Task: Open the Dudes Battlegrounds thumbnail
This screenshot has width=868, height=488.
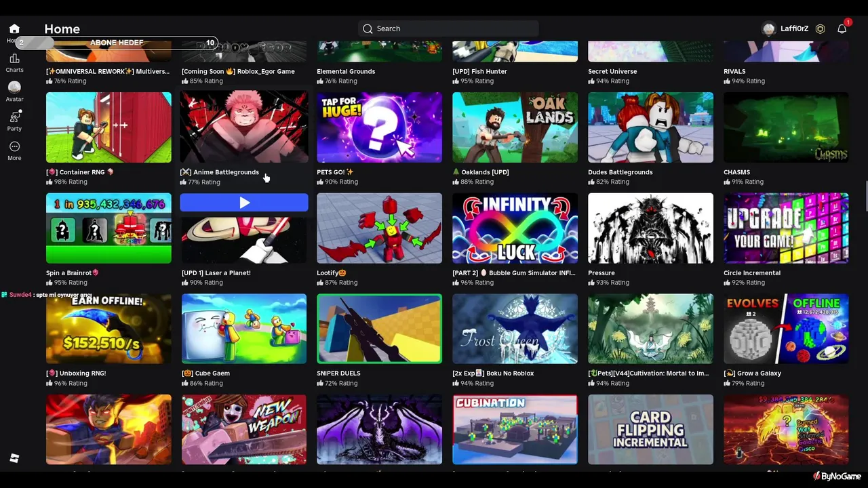Action: pyautogui.click(x=650, y=127)
